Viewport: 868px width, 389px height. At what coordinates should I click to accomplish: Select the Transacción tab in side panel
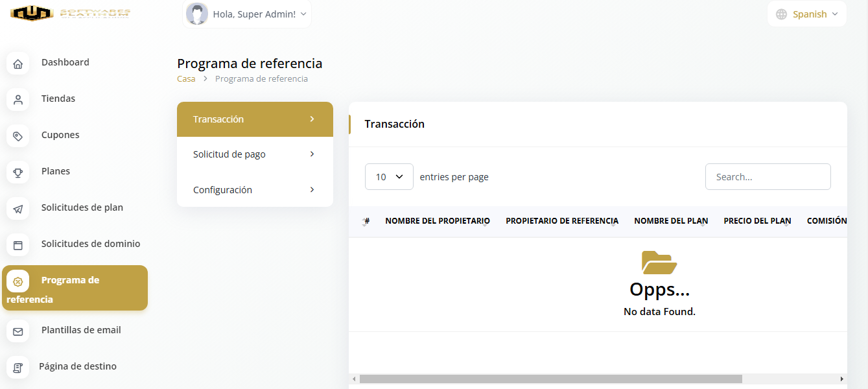(254, 119)
